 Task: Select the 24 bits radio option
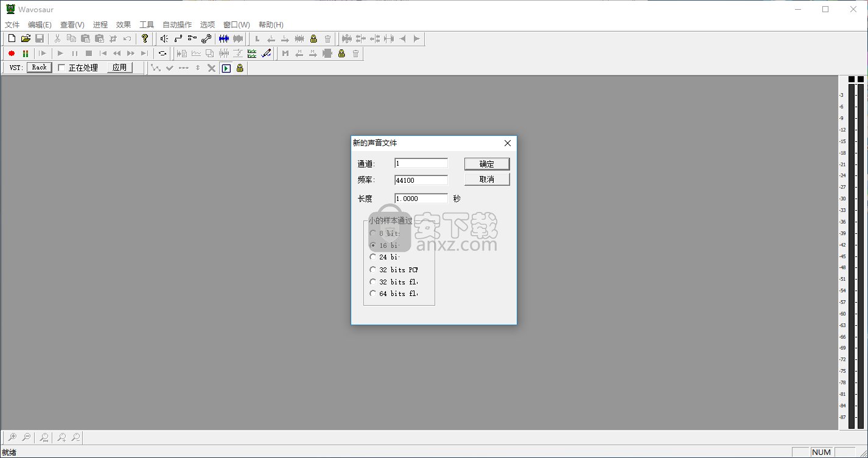click(x=373, y=257)
